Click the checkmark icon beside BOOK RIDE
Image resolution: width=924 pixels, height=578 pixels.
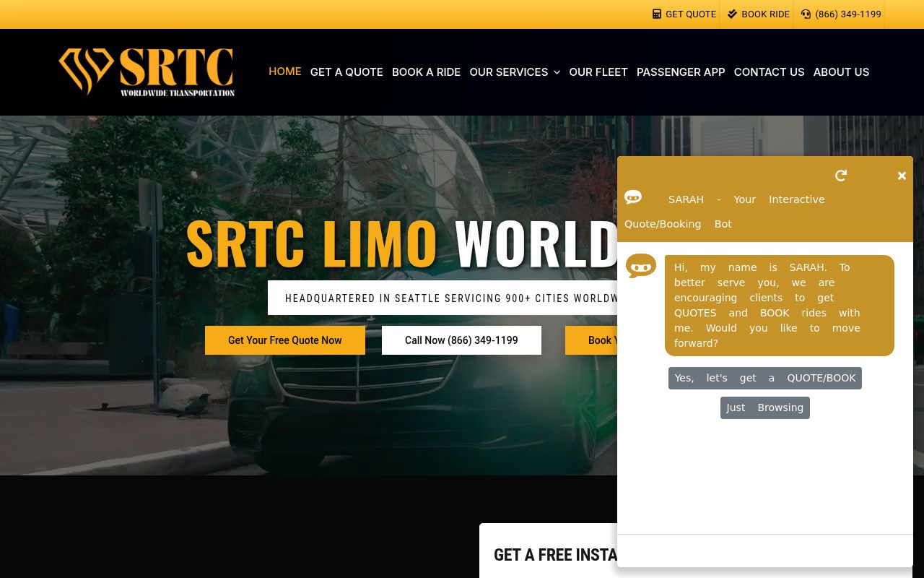pos(732,14)
